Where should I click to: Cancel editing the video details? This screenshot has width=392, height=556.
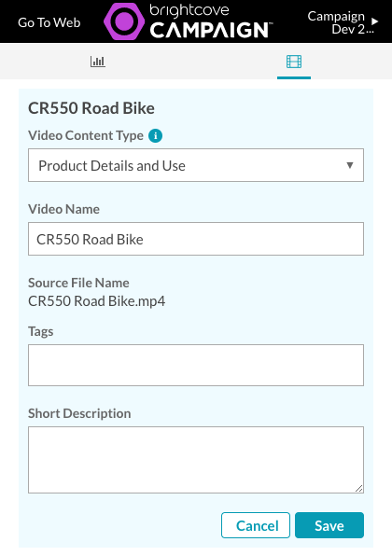256,525
